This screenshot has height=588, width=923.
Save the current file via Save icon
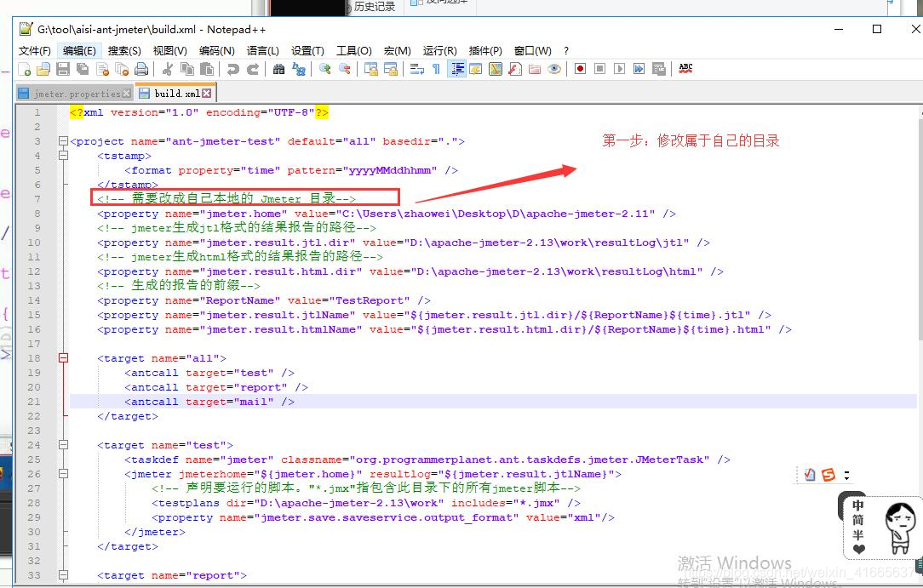63,70
